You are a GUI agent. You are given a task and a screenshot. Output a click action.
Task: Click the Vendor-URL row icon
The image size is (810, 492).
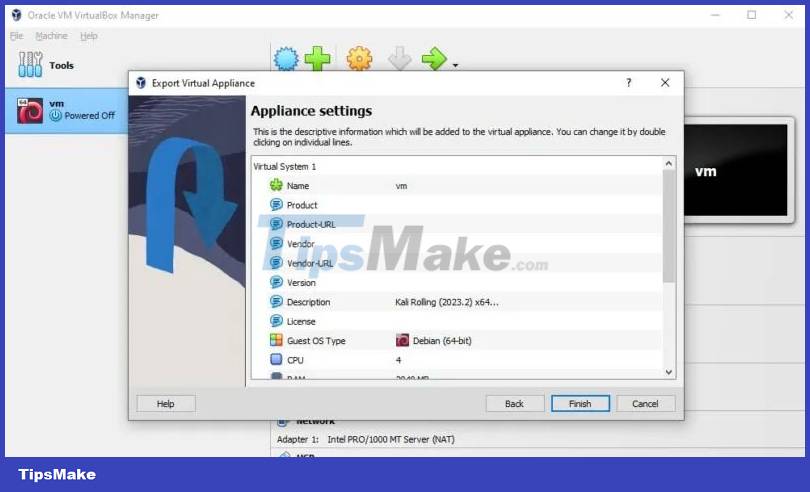[276, 263]
